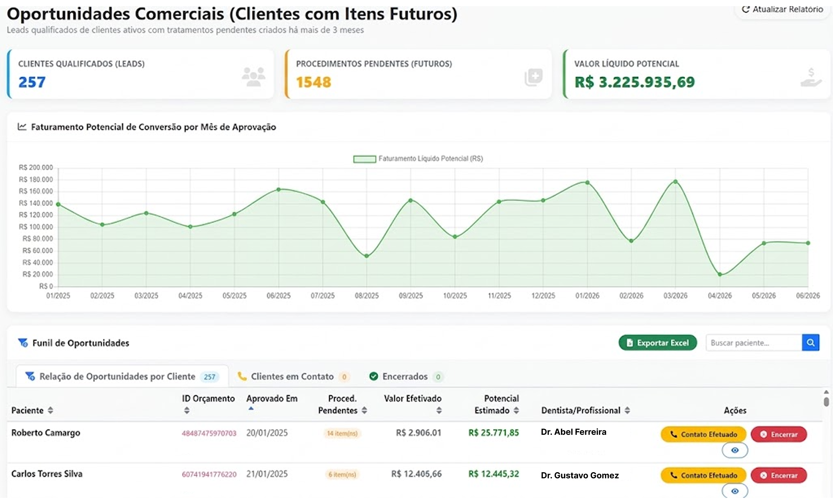Screen dimensions: 833x504
Task: Click Dr. Gustavo Gomez cell
Action: click(580, 475)
